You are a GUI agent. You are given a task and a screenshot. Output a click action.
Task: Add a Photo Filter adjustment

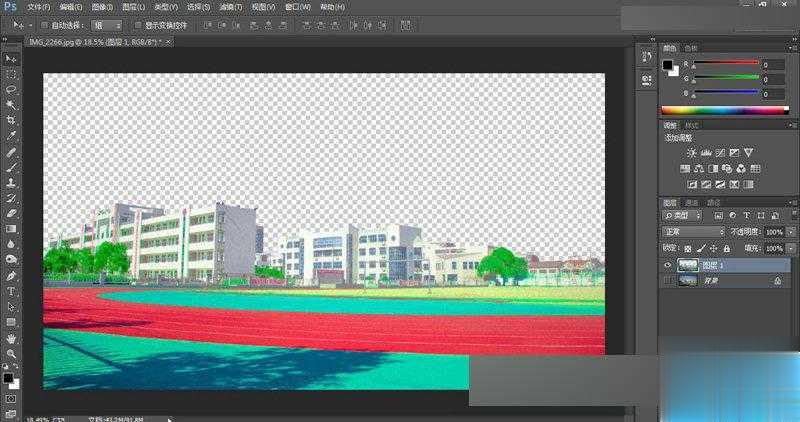727,168
